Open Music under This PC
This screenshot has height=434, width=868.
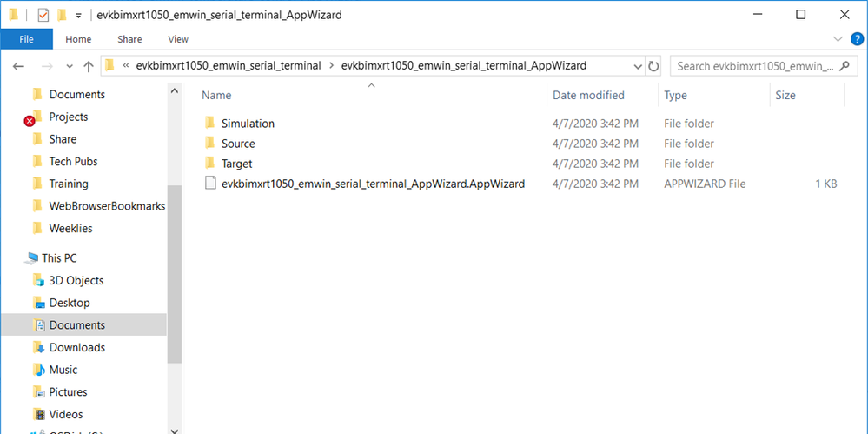(x=63, y=369)
